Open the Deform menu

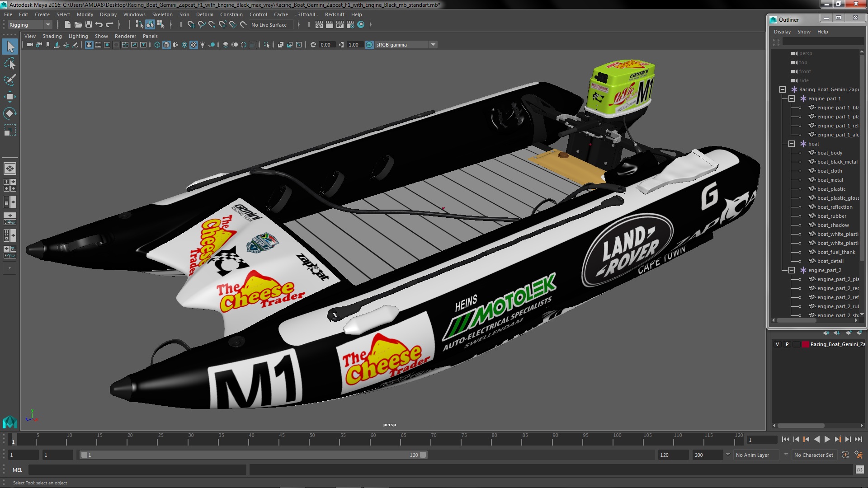pos(204,14)
